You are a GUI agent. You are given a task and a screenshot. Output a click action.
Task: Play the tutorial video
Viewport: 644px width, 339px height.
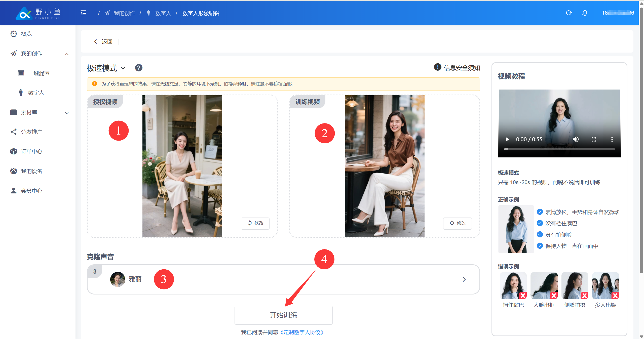[507, 139]
